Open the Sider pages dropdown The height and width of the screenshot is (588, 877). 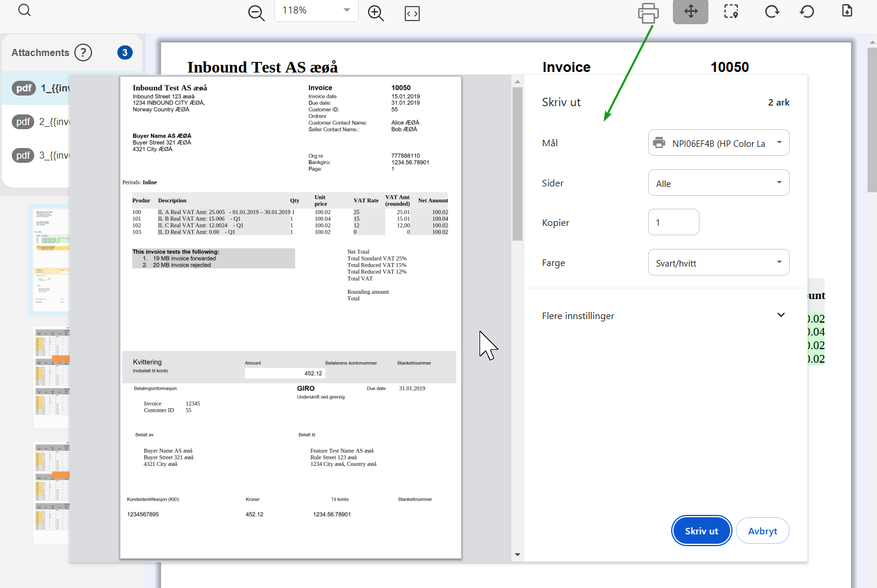[x=718, y=183]
